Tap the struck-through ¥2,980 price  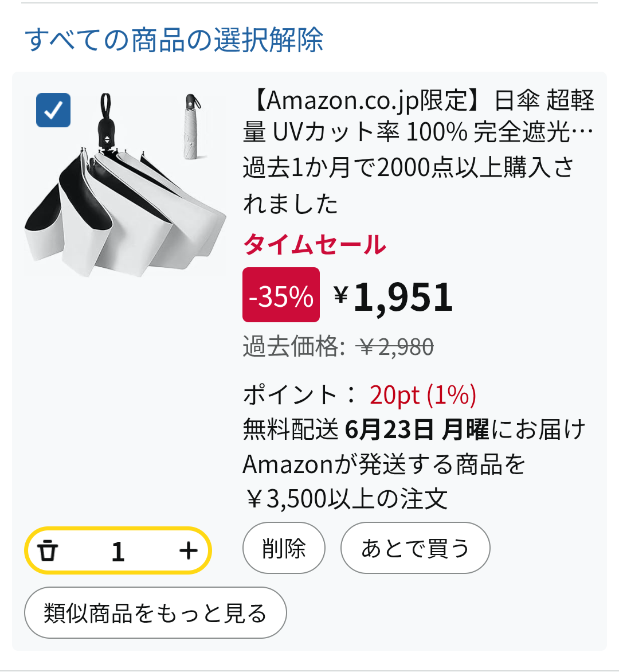[x=395, y=347]
